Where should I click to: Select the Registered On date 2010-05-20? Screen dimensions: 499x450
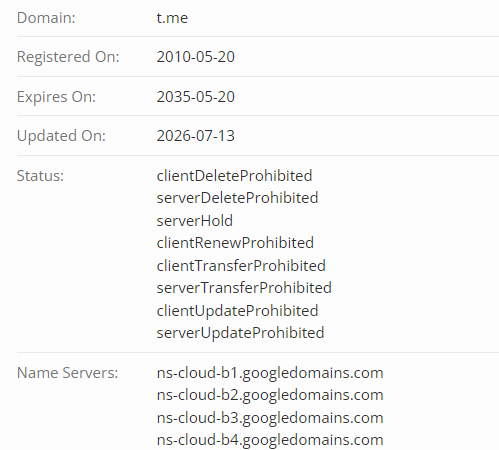click(196, 57)
